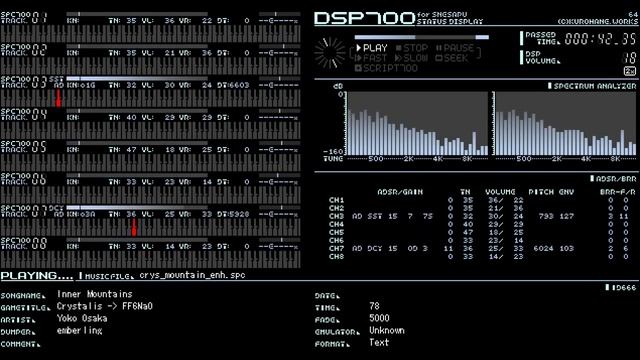Toggle the SCRIPT700 option

click(387, 68)
